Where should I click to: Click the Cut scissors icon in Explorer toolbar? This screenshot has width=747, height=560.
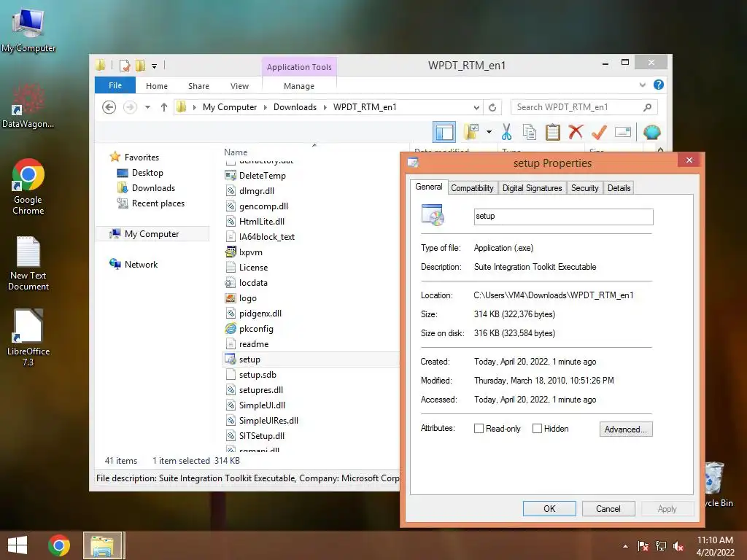coord(506,132)
